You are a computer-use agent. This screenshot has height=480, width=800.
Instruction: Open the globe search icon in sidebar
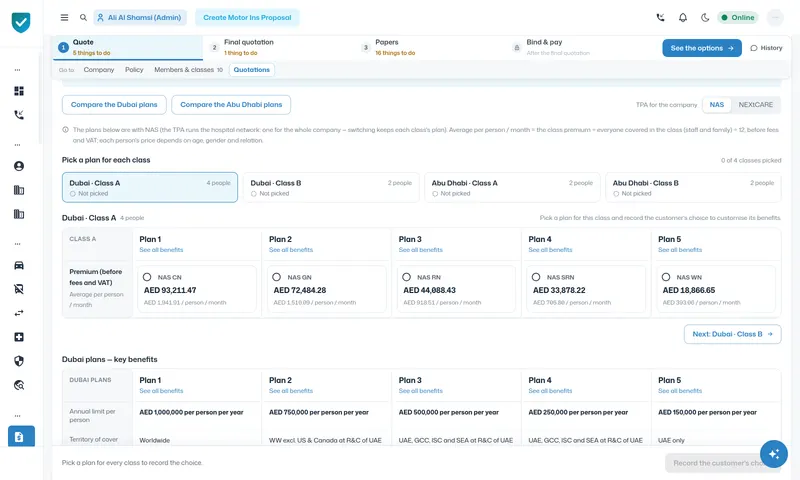point(19,385)
